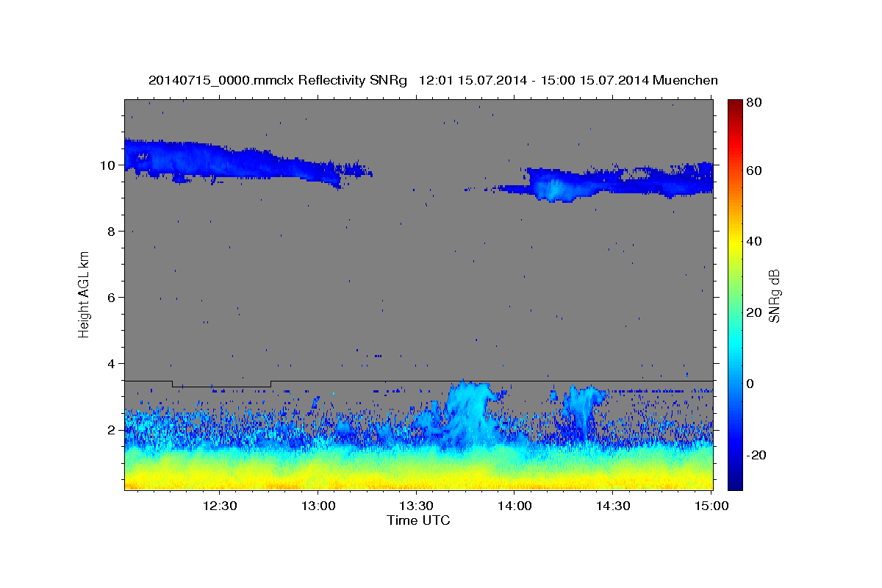Click the colorbar value 80

coord(754,103)
